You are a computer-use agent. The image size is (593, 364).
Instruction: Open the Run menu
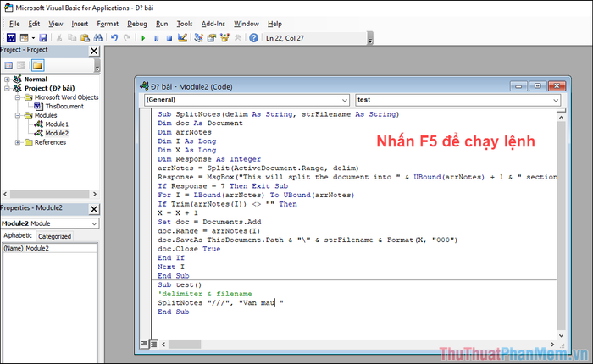point(162,24)
